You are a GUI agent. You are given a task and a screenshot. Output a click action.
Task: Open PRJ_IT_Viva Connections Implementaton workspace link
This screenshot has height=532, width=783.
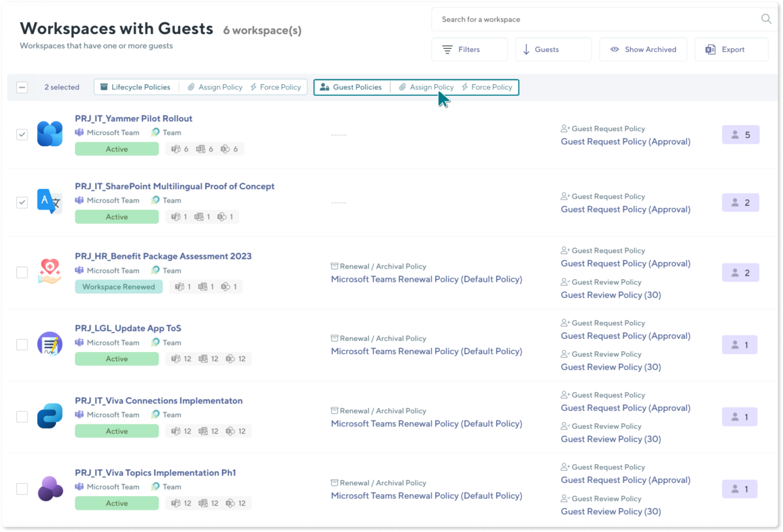(159, 400)
